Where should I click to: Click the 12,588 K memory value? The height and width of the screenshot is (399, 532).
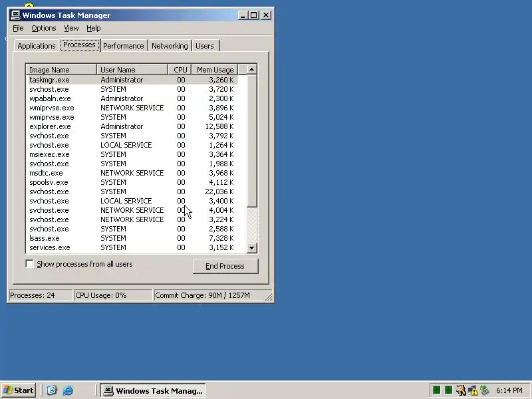219,126
